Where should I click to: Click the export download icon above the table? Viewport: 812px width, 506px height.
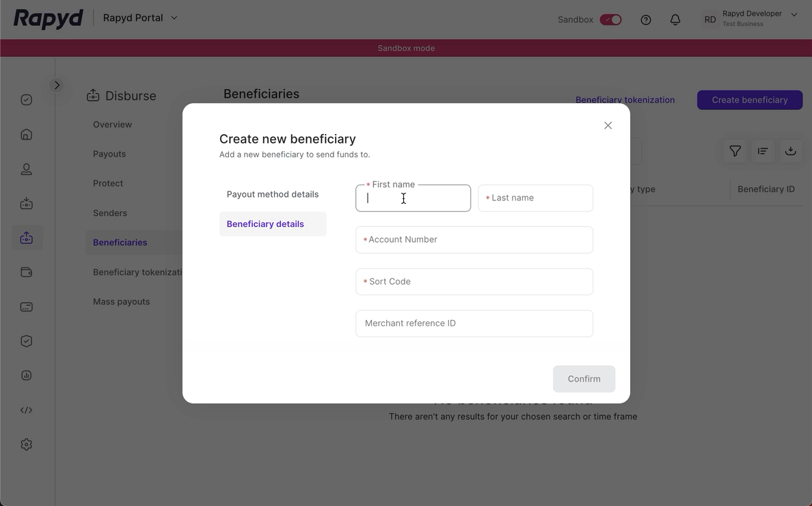(x=791, y=151)
